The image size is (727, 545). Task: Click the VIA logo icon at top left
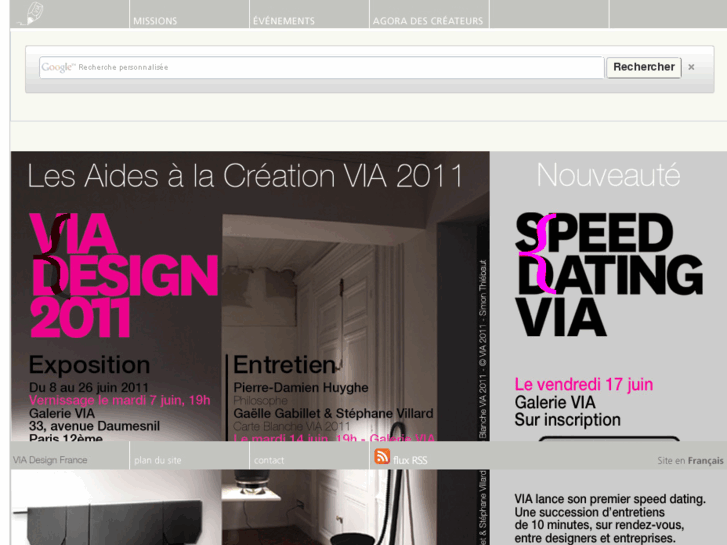[x=32, y=13]
